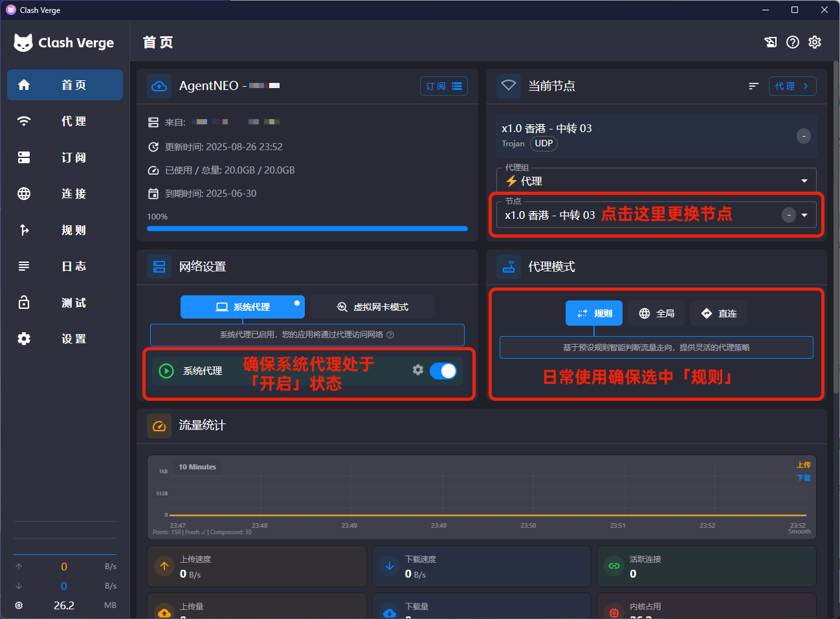
Task: Click the sidebar memory usage icon
Action: 19,605
